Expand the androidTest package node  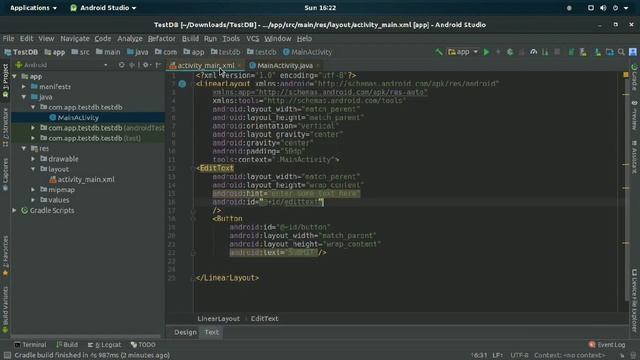[x=33, y=128]
